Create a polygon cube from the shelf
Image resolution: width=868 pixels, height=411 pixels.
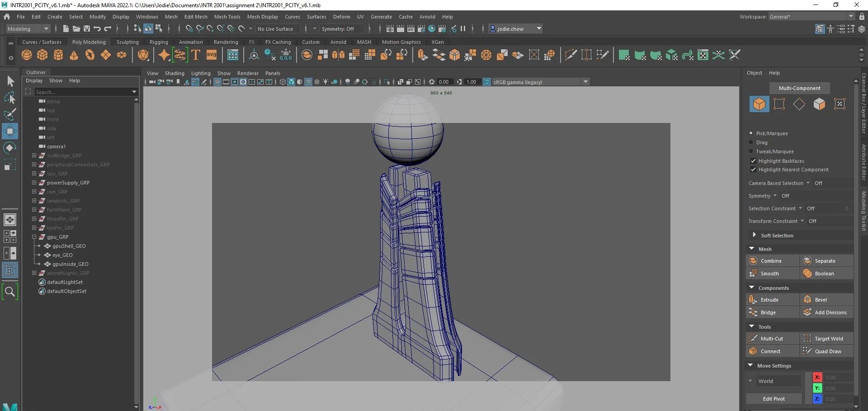42,55
